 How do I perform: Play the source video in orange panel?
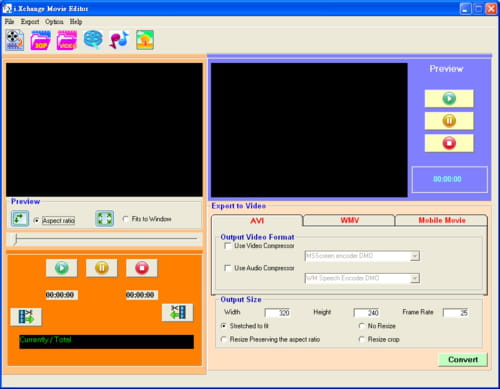62,268
